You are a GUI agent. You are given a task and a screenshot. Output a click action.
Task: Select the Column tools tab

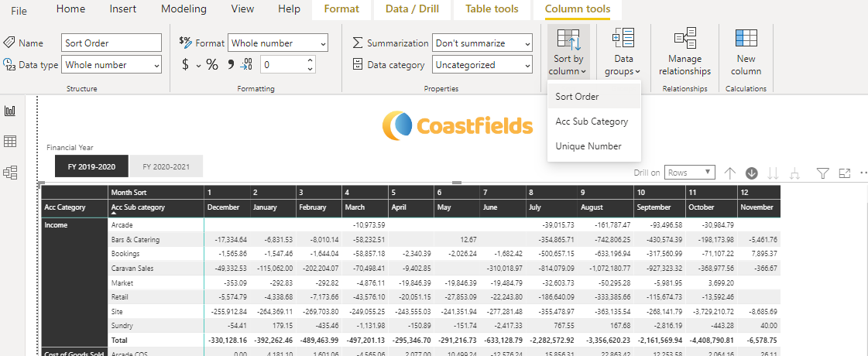[578, 9]
